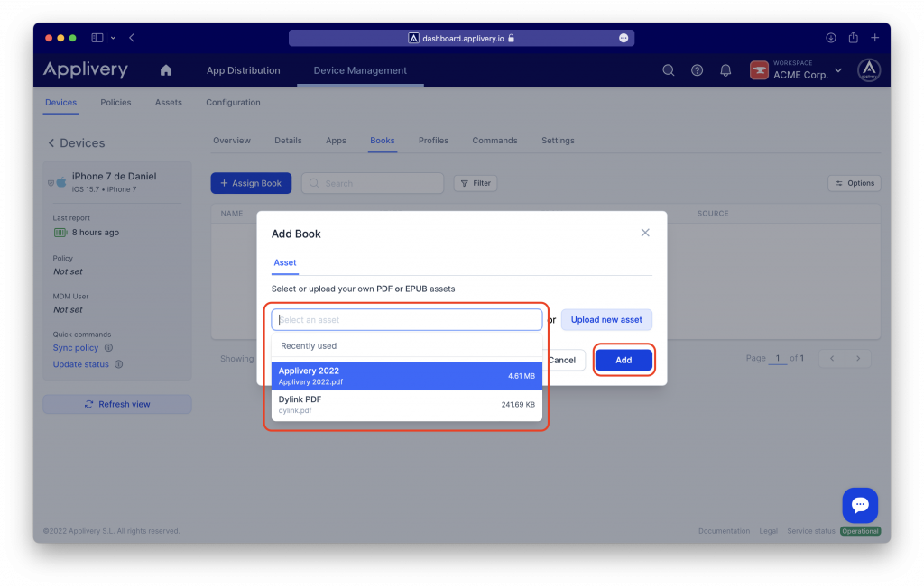Select the Devices top tab

[x=60, y=102]
